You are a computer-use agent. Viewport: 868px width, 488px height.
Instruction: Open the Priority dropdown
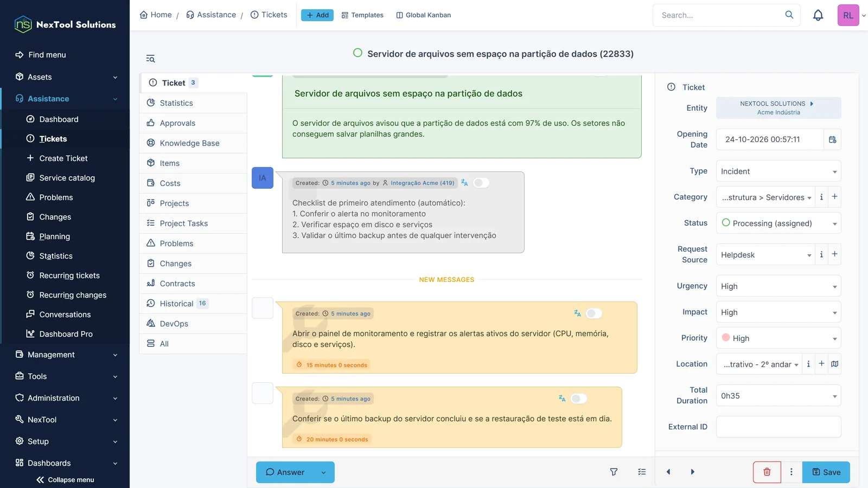point(778,338)
